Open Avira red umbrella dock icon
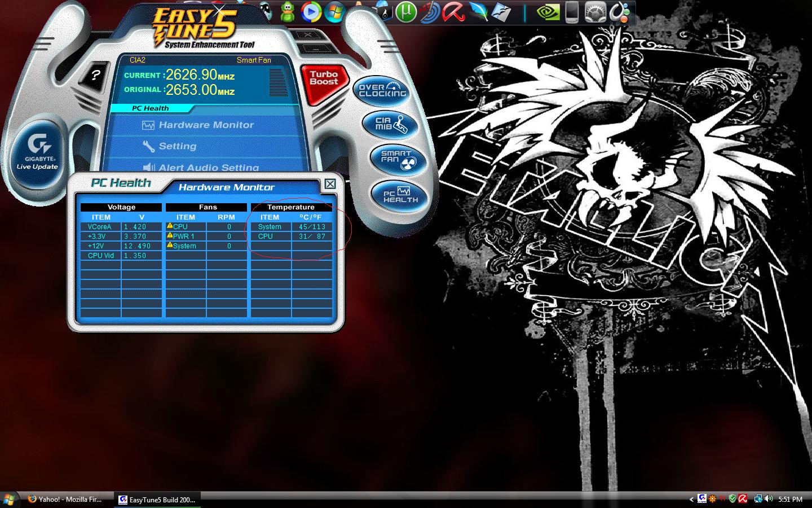This screenshot has width=812, height=508. [x=453, y=12]
